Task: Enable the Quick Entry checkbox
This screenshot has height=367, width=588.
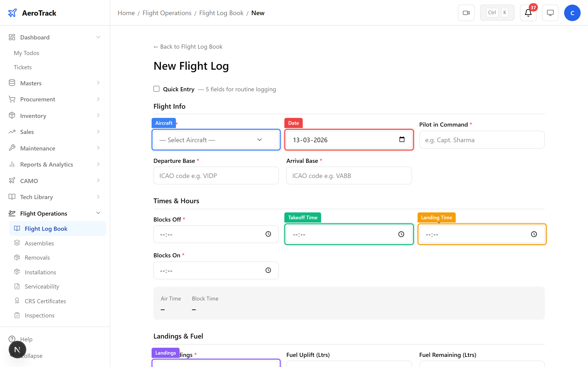Action: 156,89
